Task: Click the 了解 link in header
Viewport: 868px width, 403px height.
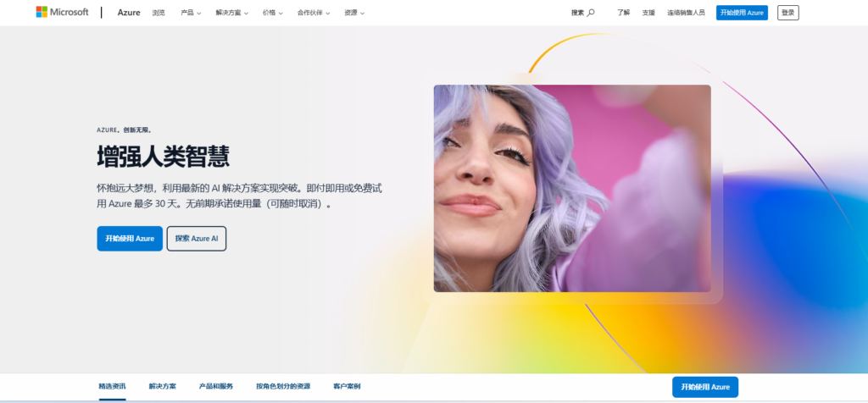Action: point(623,13)
